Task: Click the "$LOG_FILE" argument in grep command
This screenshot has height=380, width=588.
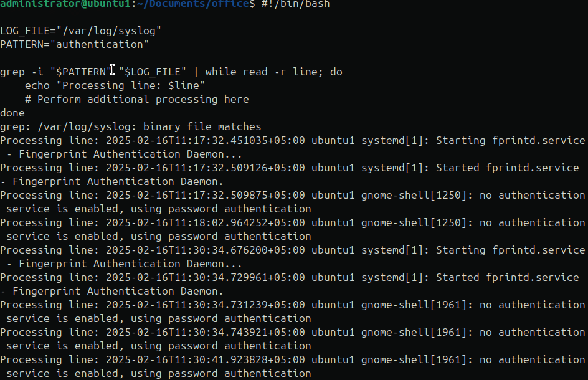Action: coord(152,72)
